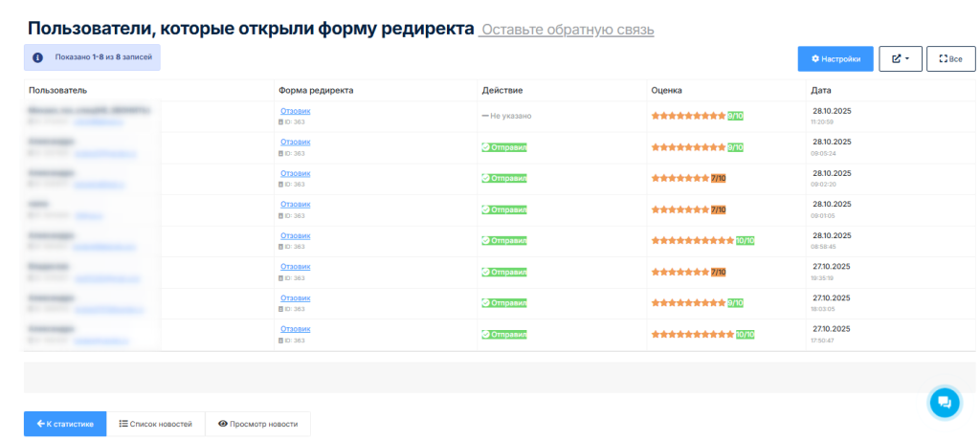Click Отправил status badge in 09:05:24 row
The width and height of the screenshot is (980, 440).
tap(504, 147)
